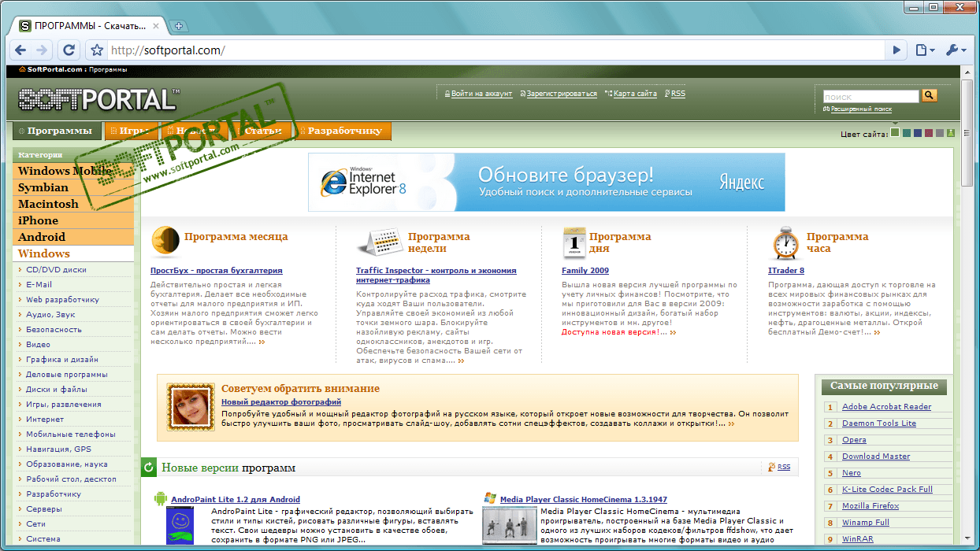Open a new tab with the plus button
Screen dimensions: 980x551
coord(178,26)
